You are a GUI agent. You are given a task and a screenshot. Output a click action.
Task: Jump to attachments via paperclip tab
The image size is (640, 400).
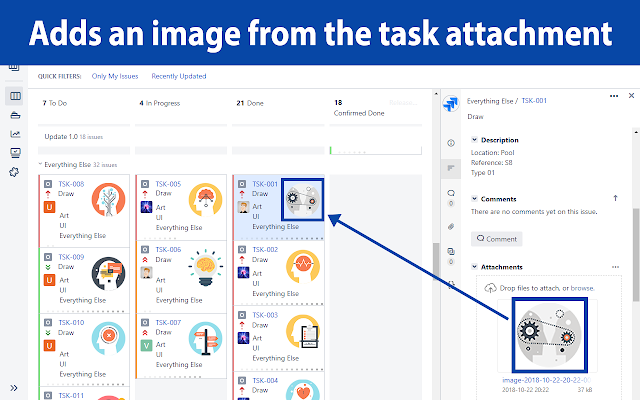coord(451,227)
